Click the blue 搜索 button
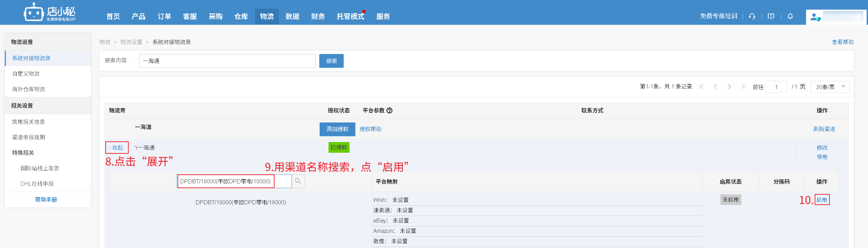Viewport: 868px width, 248px height. pyautogui.click(x=331, y=61)
